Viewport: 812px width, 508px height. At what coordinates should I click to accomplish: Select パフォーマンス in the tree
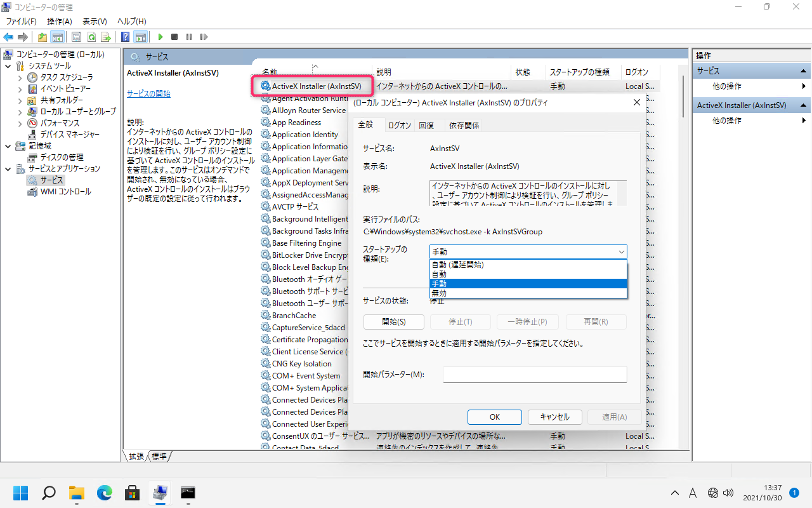(x=60, y=123)
